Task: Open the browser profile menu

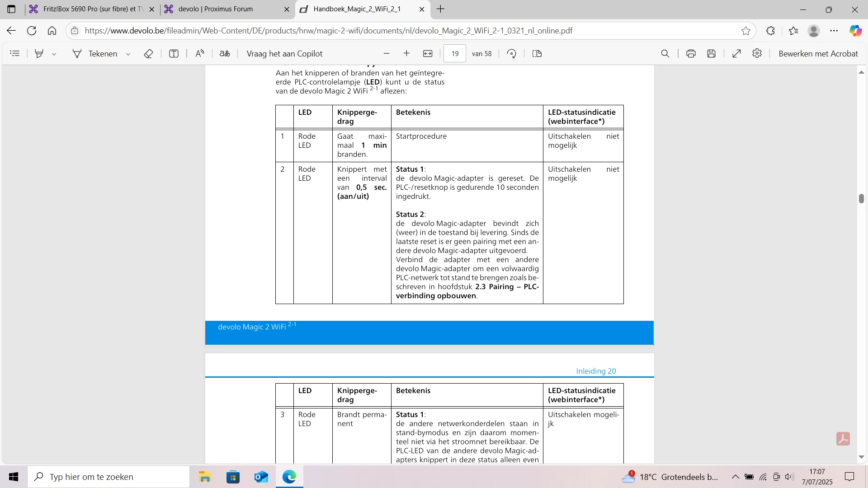Action: pos(814,31)
